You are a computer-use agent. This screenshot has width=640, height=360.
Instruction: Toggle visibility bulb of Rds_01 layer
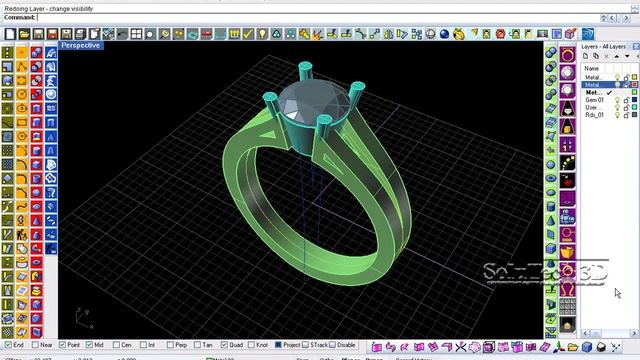coord(618,115)
